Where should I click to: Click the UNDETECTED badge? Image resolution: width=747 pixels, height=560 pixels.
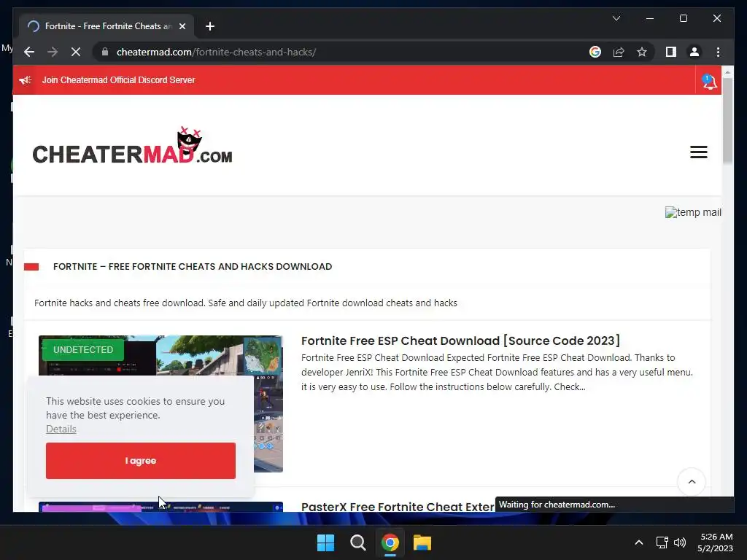(83, 349)
